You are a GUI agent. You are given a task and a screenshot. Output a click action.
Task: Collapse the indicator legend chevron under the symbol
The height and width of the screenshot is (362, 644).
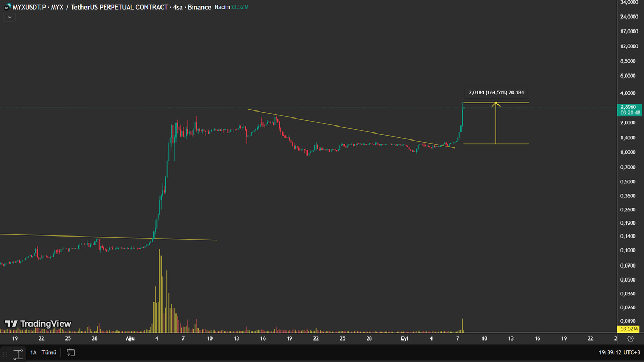(9, 18)
